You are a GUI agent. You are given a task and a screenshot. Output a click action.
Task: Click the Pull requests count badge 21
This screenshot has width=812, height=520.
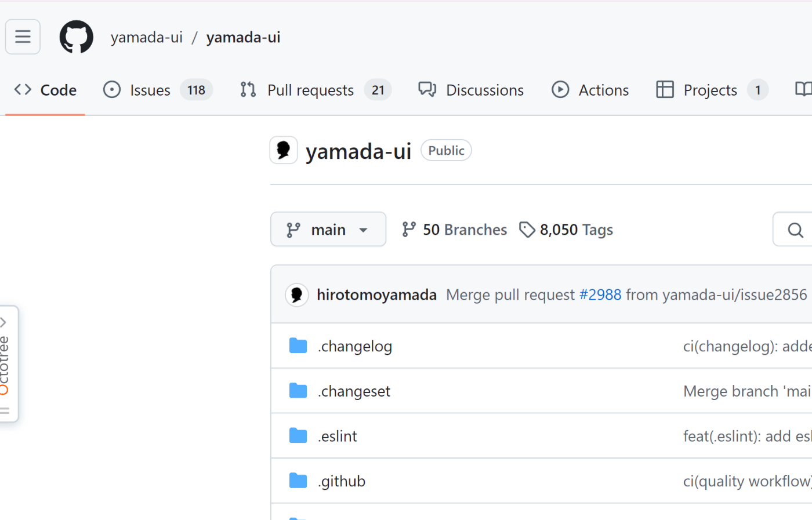click(x=378, y=90)
